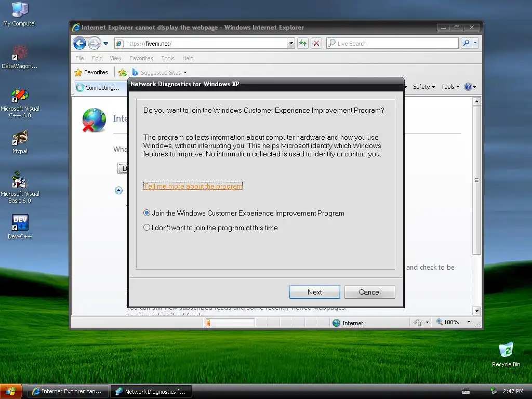Open the File menu
Viewport: 532px width, 399px height.
(79, 58)
